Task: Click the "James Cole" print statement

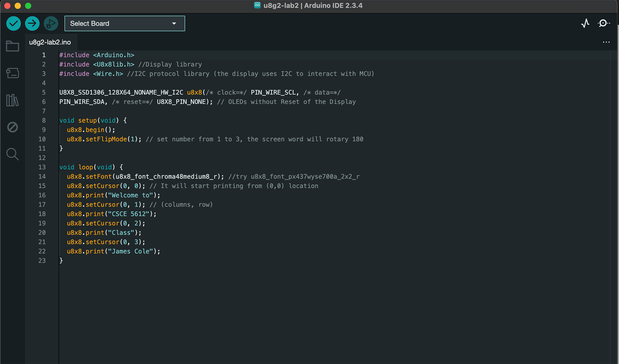Action: pyautogui.click(x=113, y=251)
